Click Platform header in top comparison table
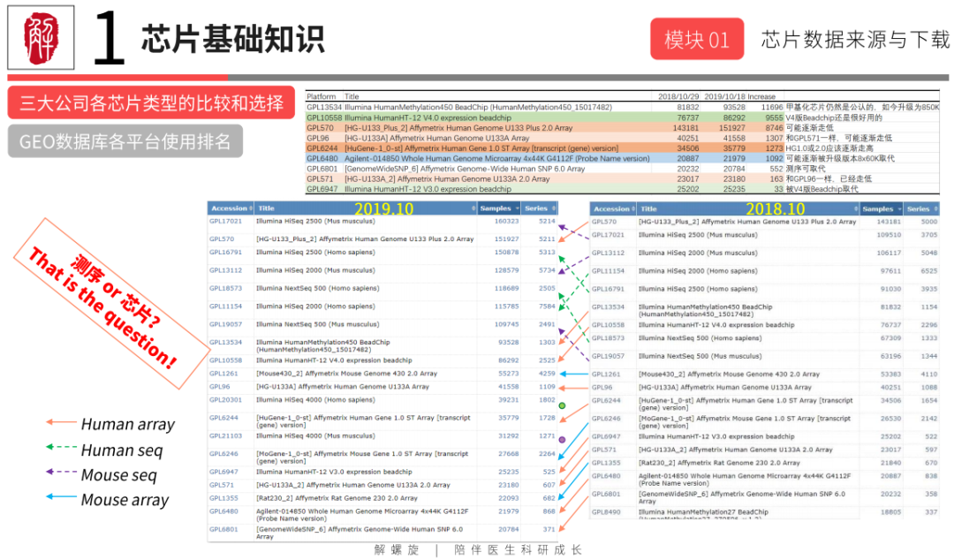 pos(321,97)
